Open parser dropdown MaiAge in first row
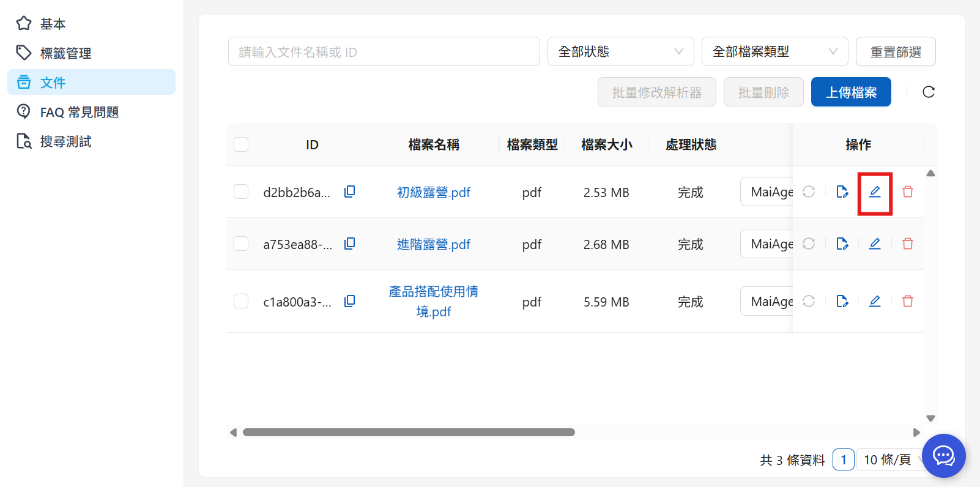The width and height of the screenshot is (980, 487). point(767,192)
